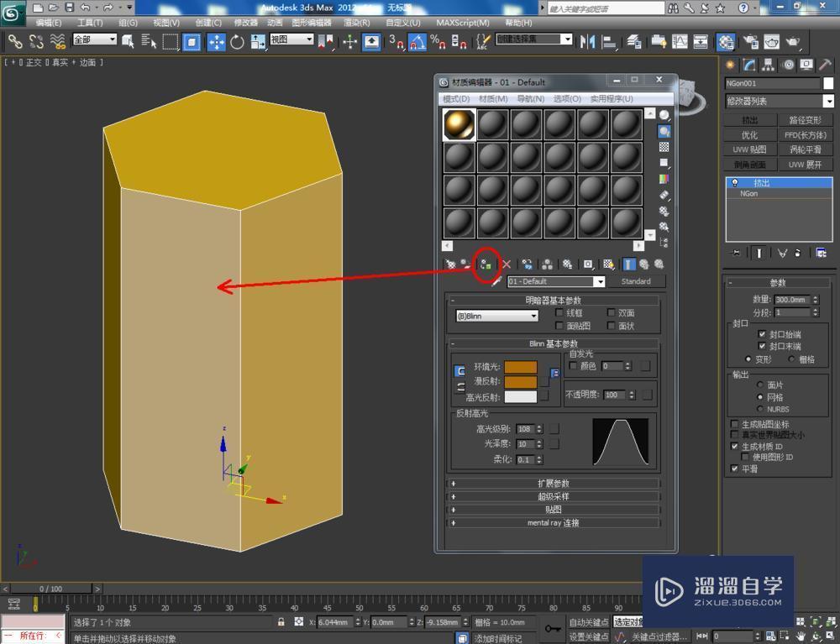Select the NURBS radio button under 输出
The width and height of the screenshot is (840, 644).
coord(760,409)
